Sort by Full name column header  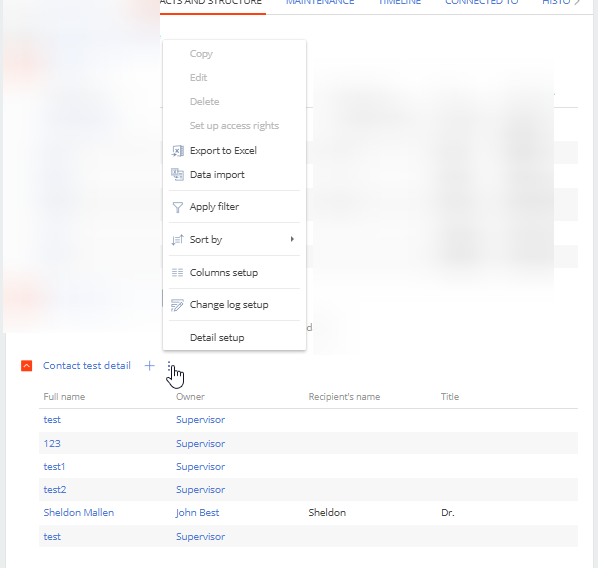(64, 397)
